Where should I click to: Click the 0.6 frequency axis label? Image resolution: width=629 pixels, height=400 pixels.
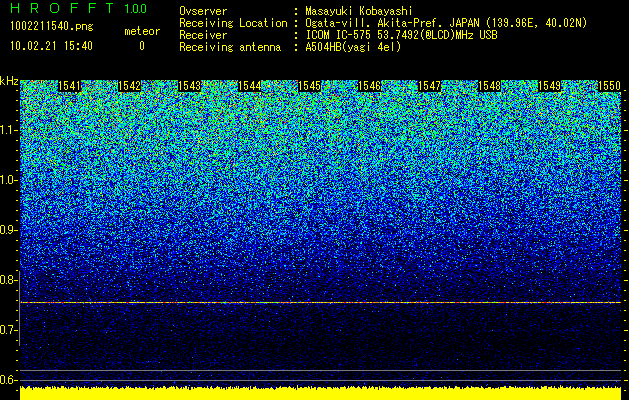(8, 380)
